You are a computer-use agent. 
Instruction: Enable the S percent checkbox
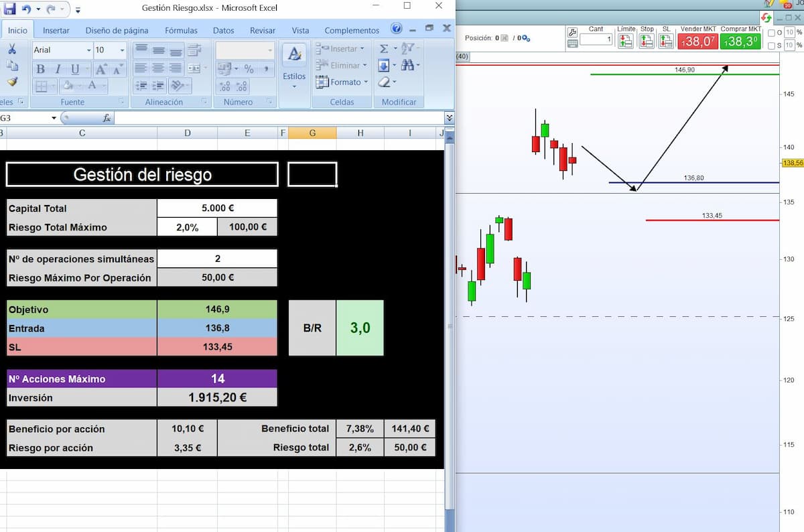point(771,46)
